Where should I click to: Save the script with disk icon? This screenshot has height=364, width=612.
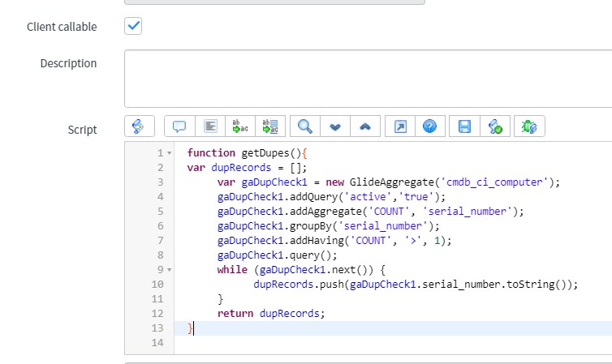point(464,126)
